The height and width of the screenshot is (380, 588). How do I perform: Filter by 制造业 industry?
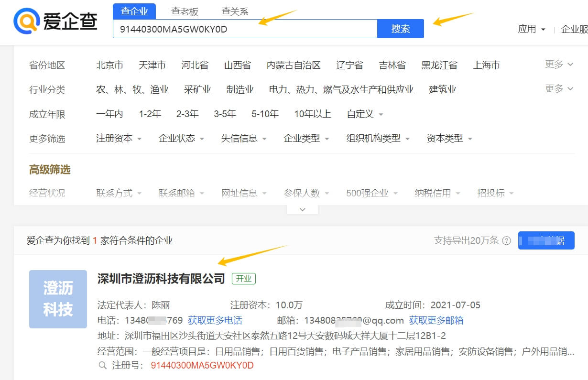pos(240,89)
